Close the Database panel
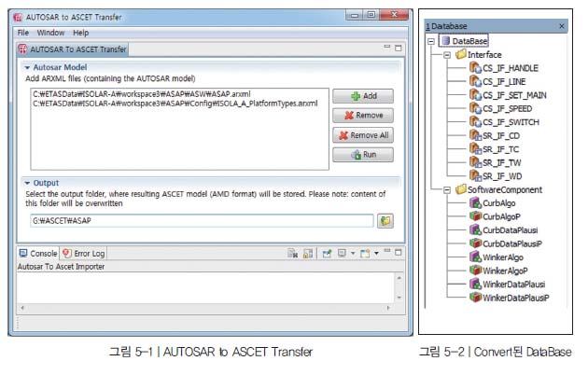Image resolution: width=588 pixels, height=375 pixels. click(562, 26)
